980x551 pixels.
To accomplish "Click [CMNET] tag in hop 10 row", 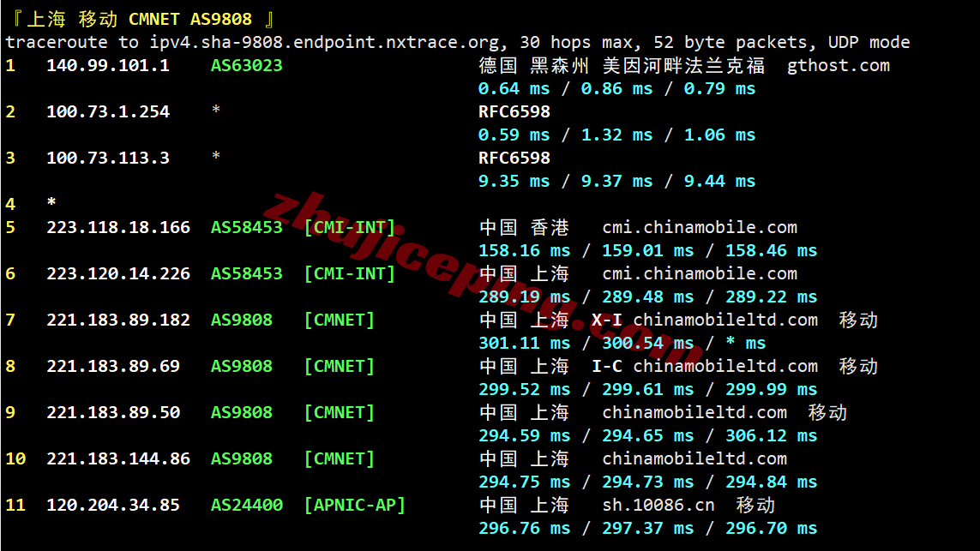I will 340,458.
